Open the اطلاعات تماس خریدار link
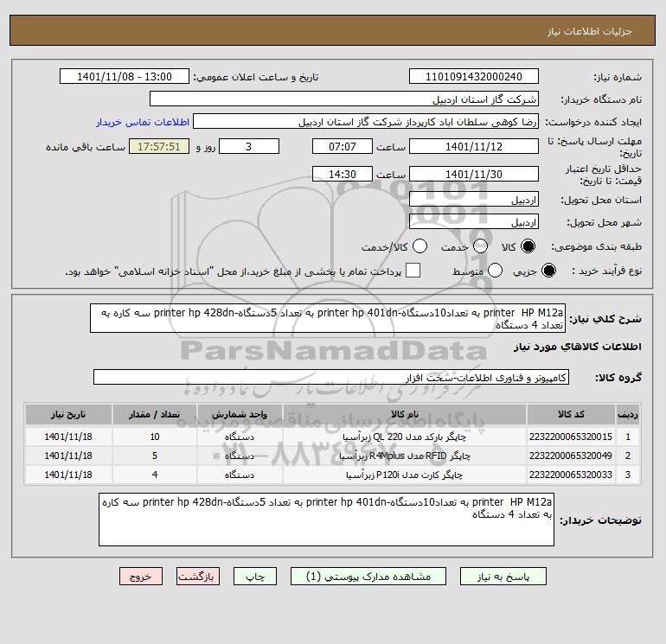666x644 pixels. coord(143,122)
